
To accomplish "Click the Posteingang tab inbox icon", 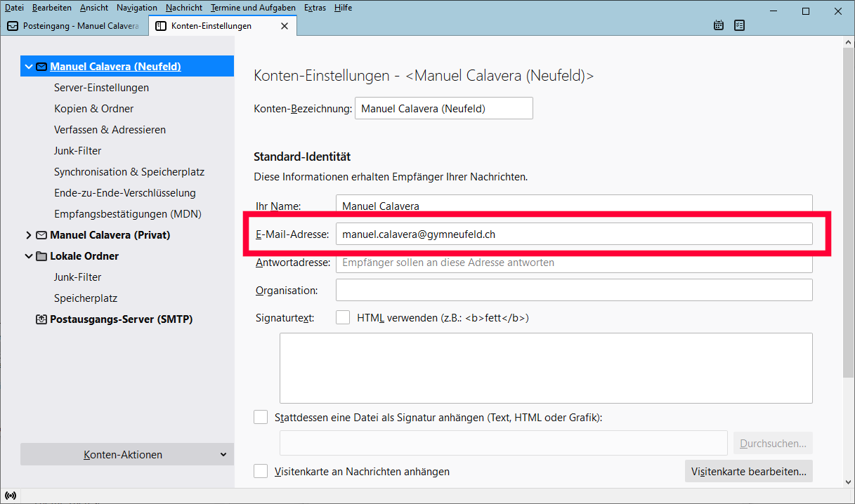I will coord(13,26).
